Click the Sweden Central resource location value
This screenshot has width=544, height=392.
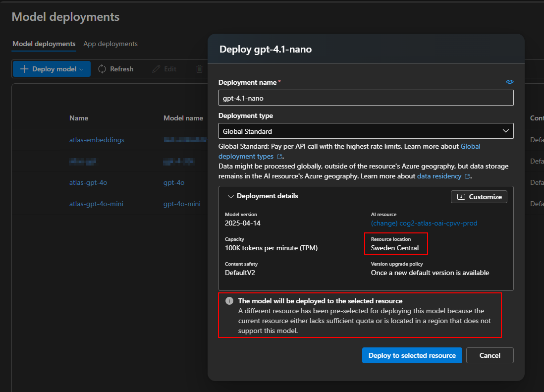click(x=394, y=248)
